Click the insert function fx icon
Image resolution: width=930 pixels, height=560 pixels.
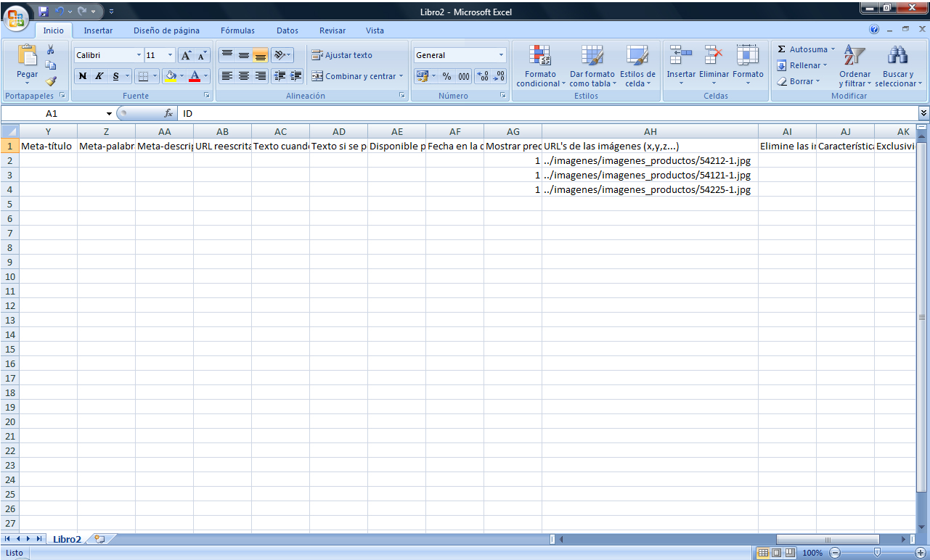pyautogui.click(x=168, y=113)
